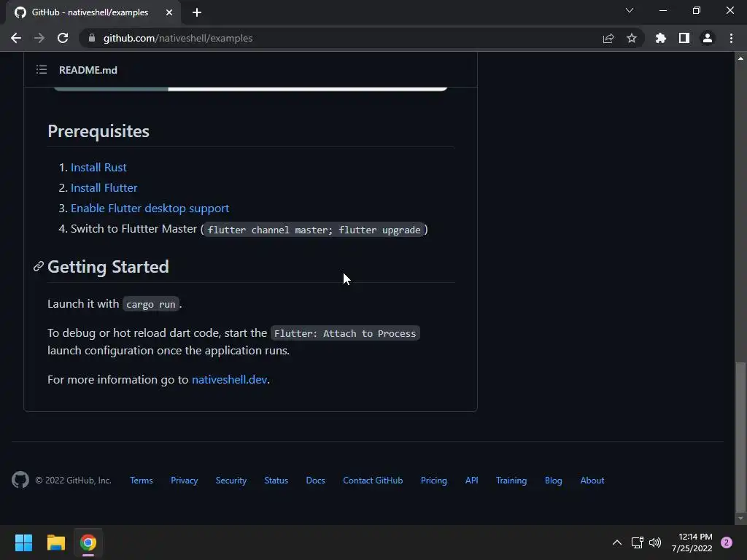Open the Blog footer link
This screenshot has width=747, height=560.
click(554, 481)
